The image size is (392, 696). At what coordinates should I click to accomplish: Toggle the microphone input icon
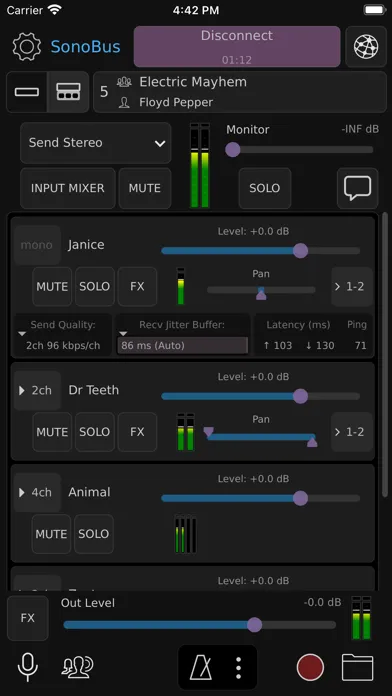(x=27, y=667)
